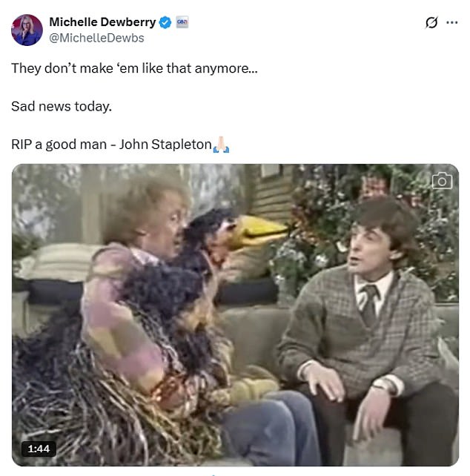470x476 pixels.
Task: Click the blue verified checkmark badge
Action: (x=165, y=22)
